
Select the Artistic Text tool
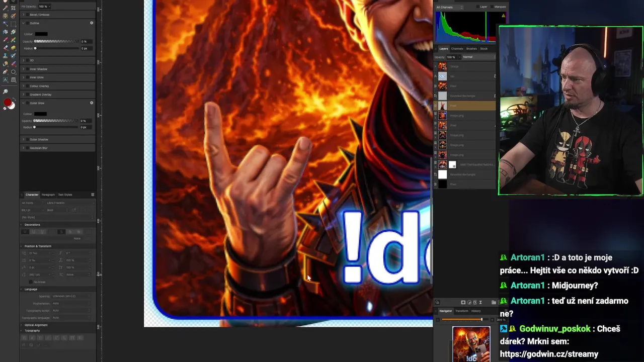(6, 79)
